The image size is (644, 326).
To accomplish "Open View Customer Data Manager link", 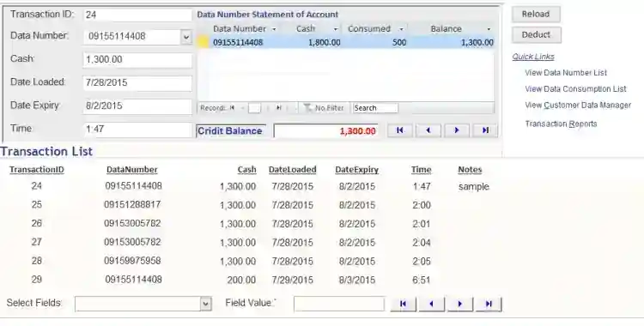I will [x=578, y=106].
